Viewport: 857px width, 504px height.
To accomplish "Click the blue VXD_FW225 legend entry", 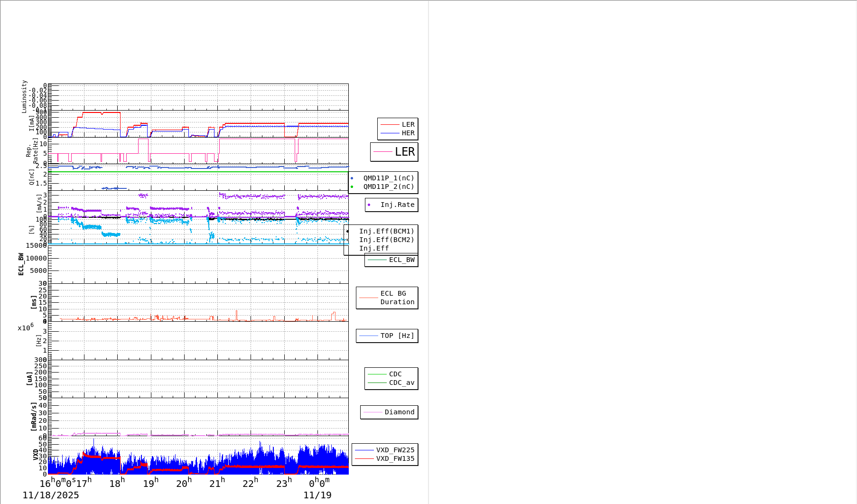I will pos(395,450).
